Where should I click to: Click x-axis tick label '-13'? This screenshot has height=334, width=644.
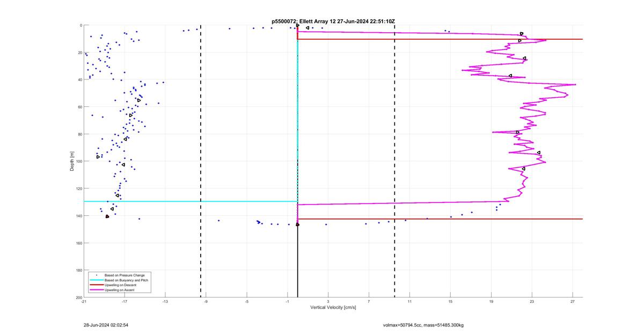(165, 301)
